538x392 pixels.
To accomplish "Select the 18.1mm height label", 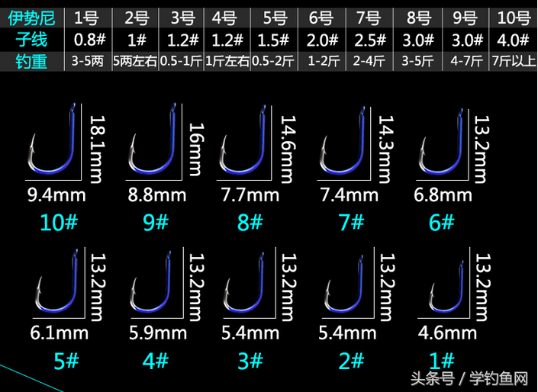I will tap(96, 149).
